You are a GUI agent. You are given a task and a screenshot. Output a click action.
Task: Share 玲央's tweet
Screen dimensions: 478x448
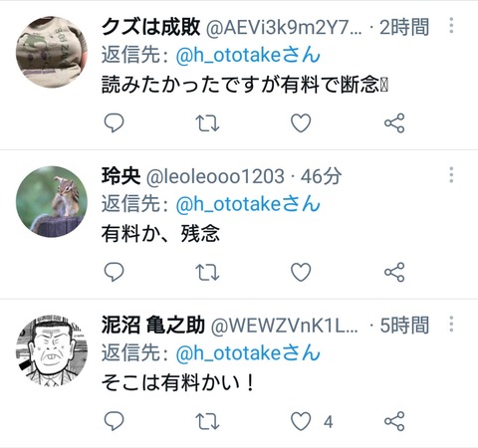point(394,272)
